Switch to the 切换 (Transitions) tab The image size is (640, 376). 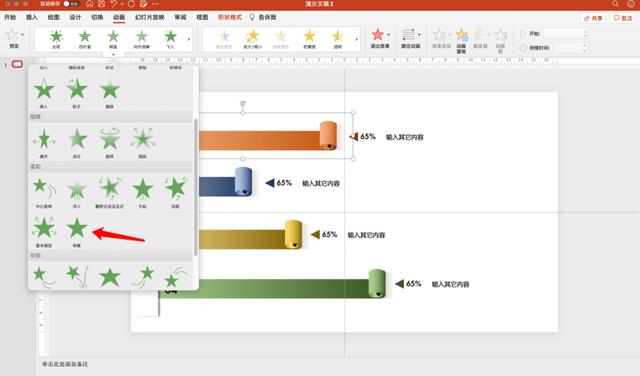[x=97, y=17]
